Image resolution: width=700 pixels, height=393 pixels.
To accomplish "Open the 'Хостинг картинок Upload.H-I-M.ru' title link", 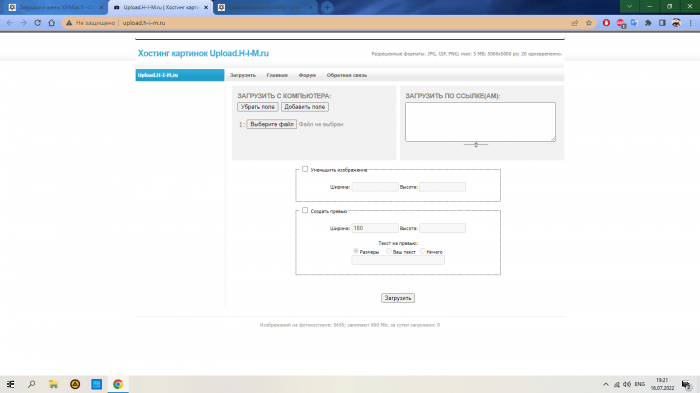I will click(203, 53).
